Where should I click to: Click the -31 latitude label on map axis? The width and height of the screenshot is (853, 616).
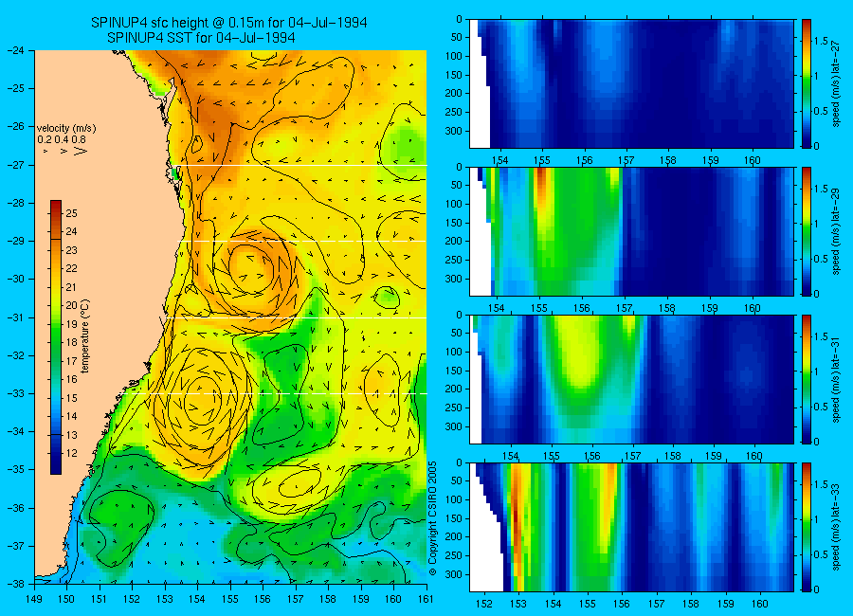tap(15, 317)
